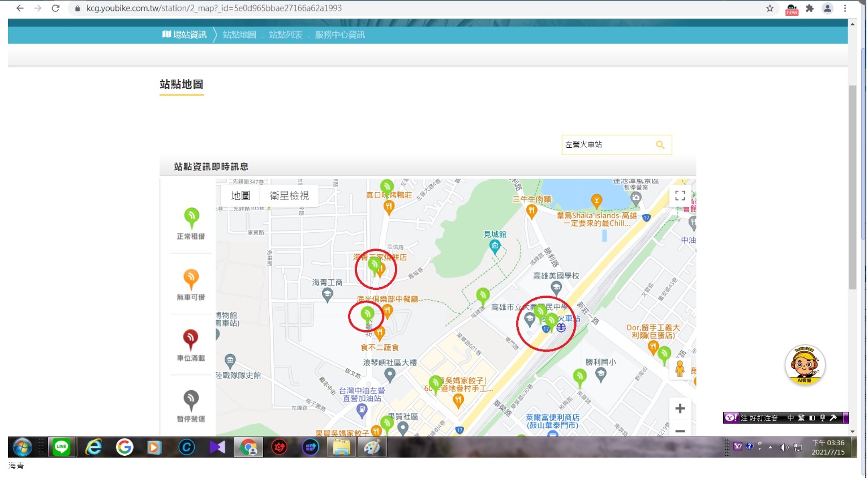
Task: Open the AI客服 chatbot avatar
Action: tap(805, 365)
